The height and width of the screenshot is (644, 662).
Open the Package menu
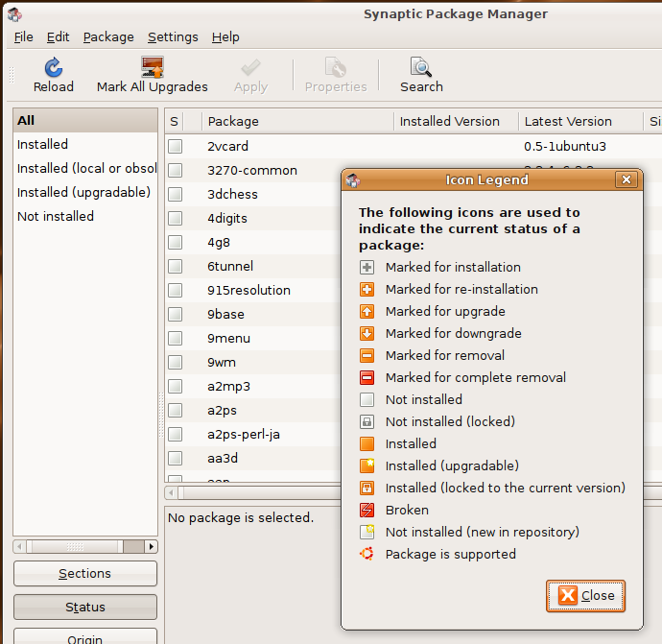tap(108, 37)
